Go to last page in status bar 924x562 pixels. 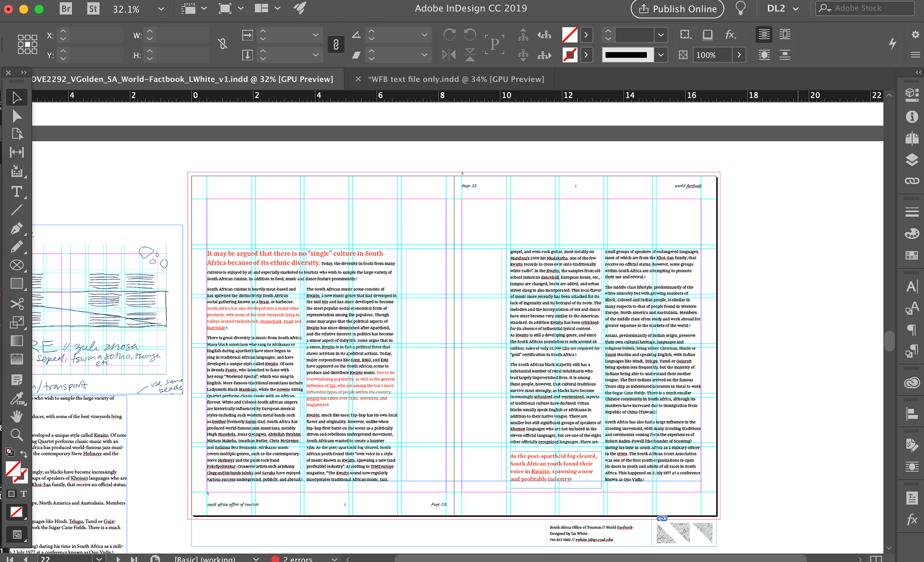134,559
